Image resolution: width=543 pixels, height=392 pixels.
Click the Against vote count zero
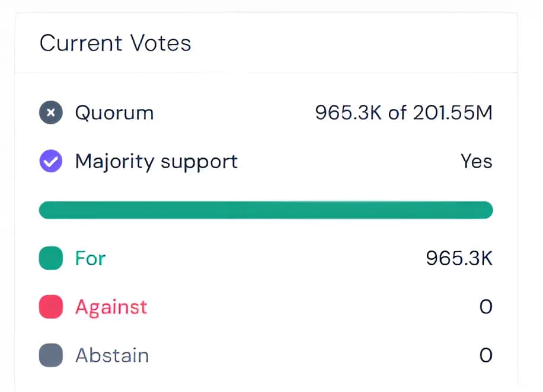click(485, 307)
